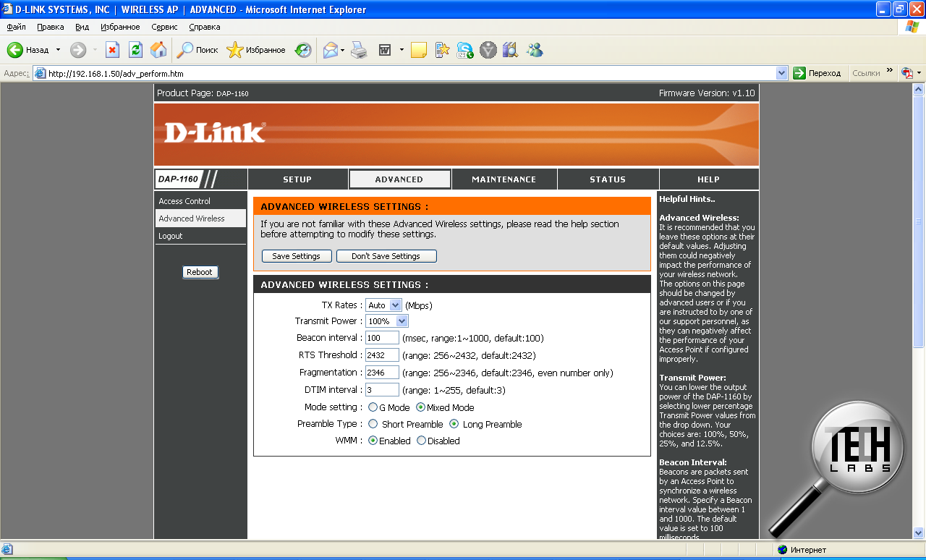Click the Skype toolbar icon
This screenshot has height=560, width=926.
click(465, 50)
